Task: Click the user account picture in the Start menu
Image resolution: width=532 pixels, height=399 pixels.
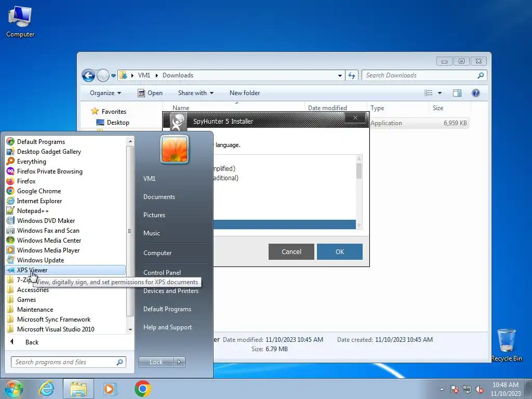Action: [x=175, y=149]
